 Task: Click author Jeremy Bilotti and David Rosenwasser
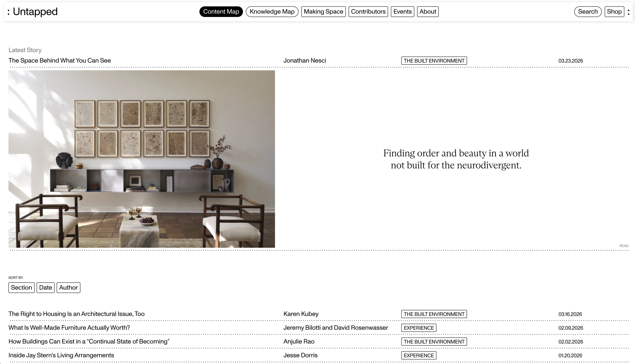point(335,328)
